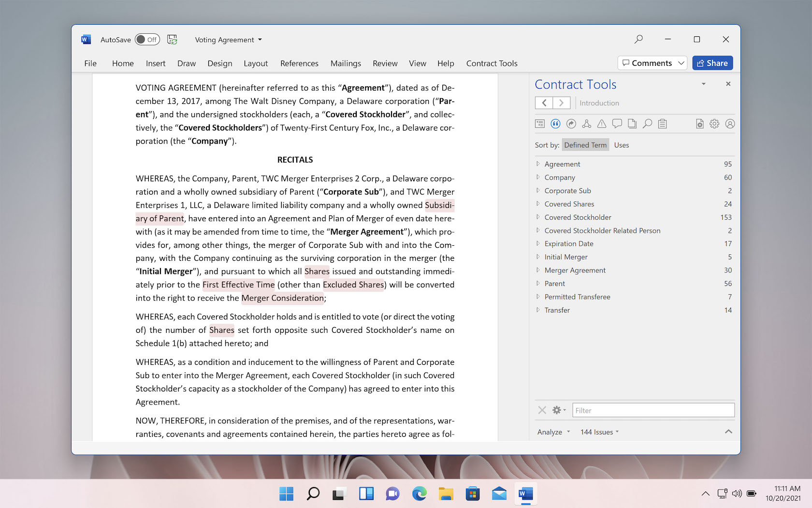
Task: Open the Mail app on the taskbar
Action: [x=499, y=493]
